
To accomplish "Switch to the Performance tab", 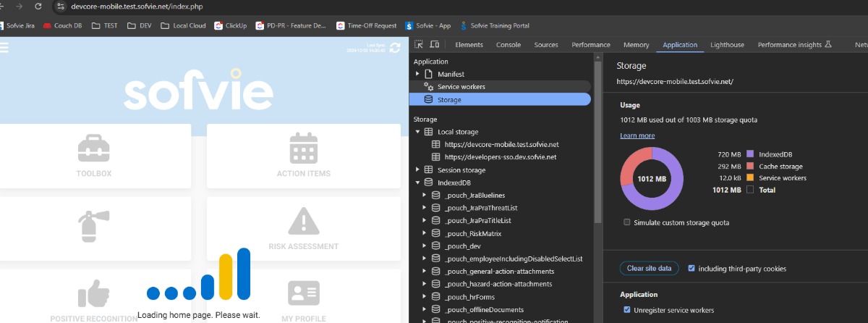I will [591, 45].
